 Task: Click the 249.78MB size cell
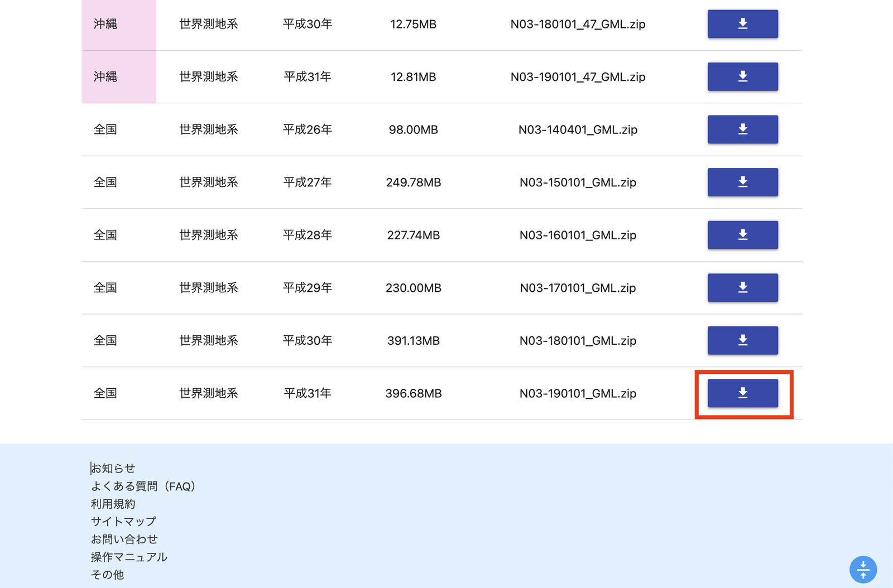pyautogui.click(x=414, y=182)
